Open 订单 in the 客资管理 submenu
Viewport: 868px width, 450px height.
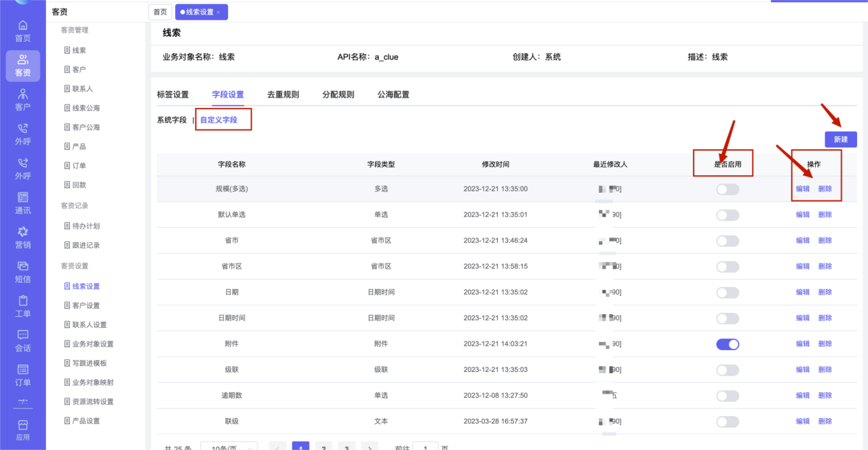(x=75, y=166)
